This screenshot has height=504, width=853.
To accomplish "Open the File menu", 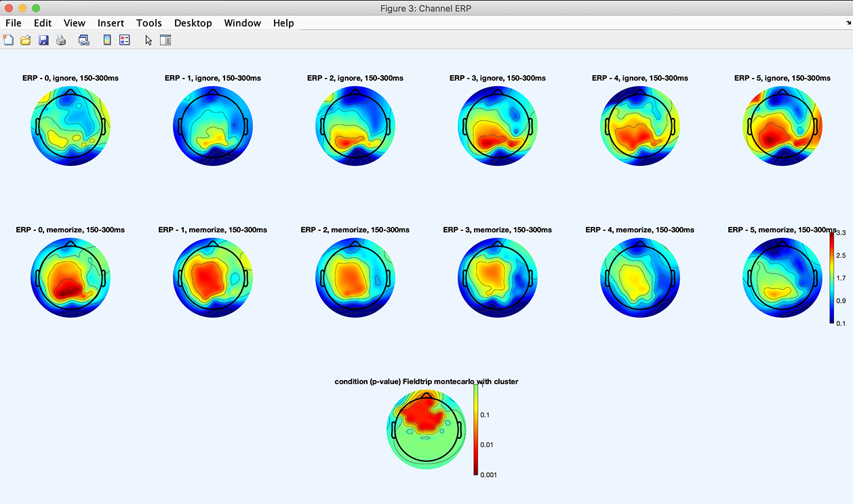I will (14, 23).
